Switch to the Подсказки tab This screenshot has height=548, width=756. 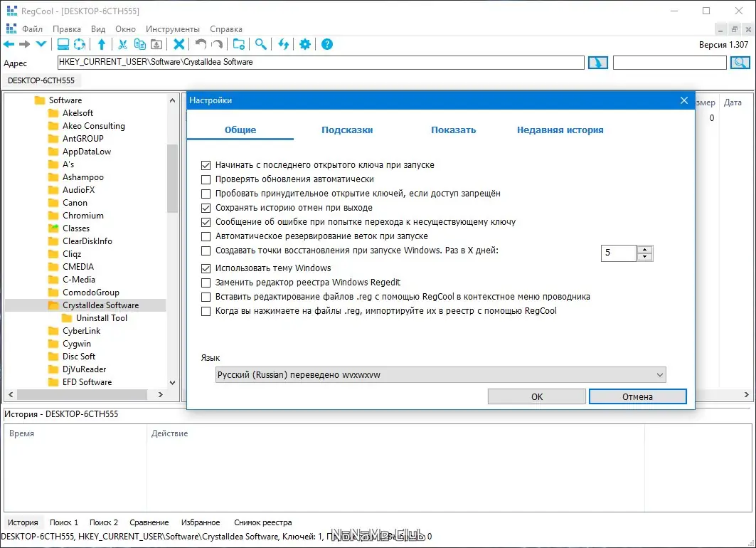pos(347,130)
